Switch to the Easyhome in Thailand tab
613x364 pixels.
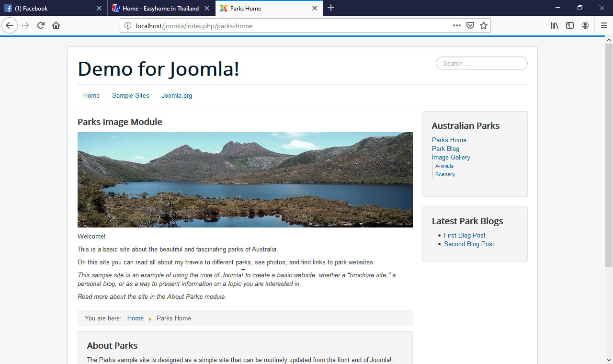tap(158, 8)
